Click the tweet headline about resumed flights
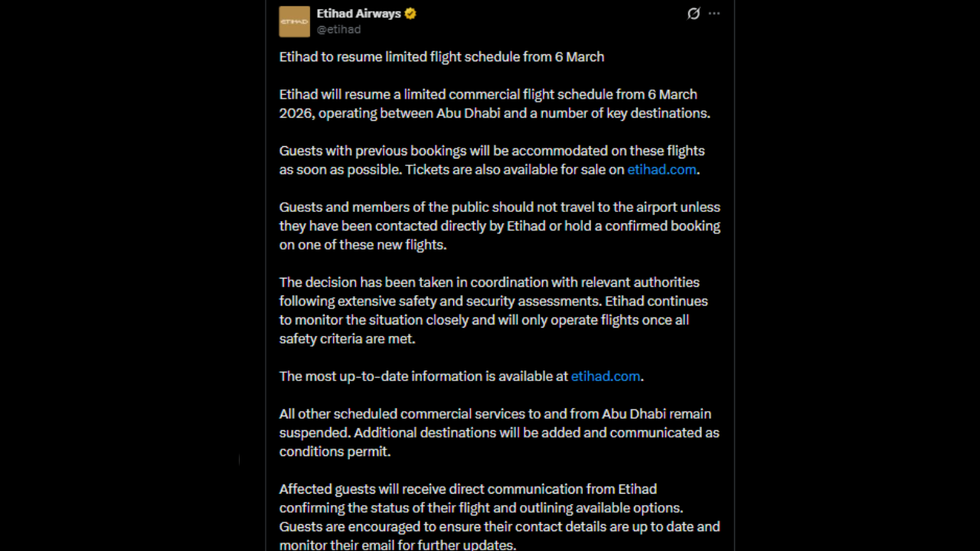 coord(442,57)
